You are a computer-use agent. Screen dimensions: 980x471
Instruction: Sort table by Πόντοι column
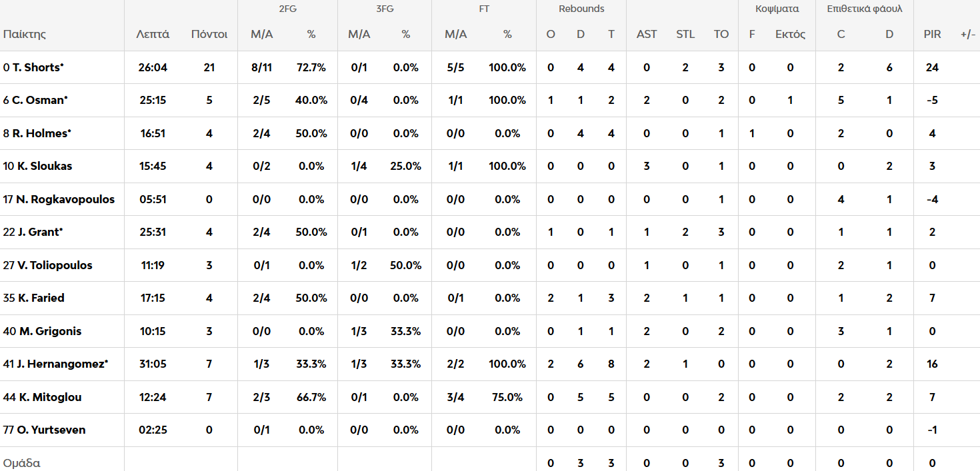[x=209, y=34]
